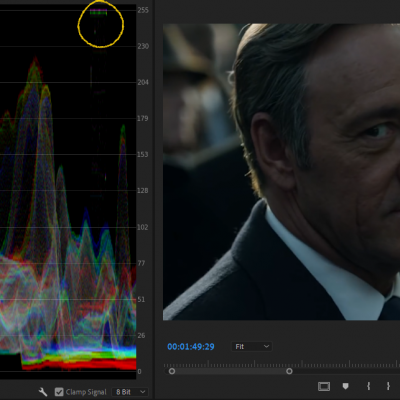Click the right zoom scroll bar handle
Screen dimensions: 400x400
(x=289, y=371)
